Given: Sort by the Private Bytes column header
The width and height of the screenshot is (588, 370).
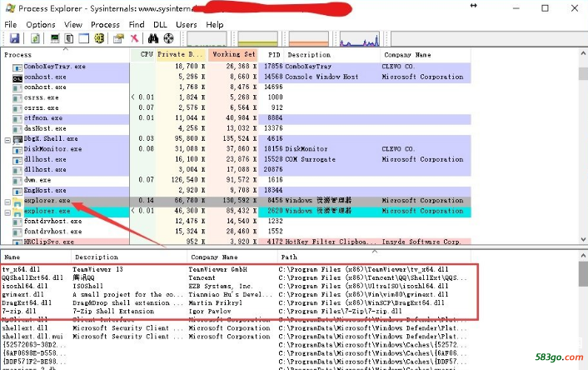Looking at the screenshot, I should pyautogui.click(x=181, y=55).
